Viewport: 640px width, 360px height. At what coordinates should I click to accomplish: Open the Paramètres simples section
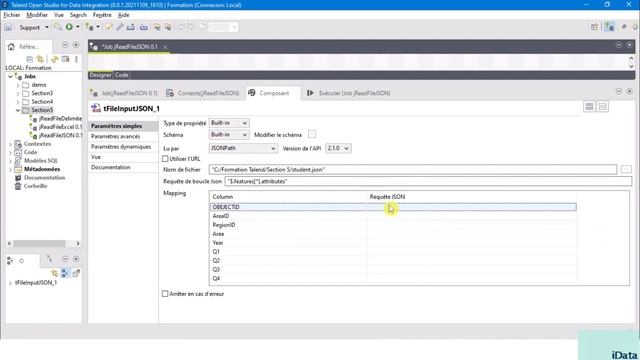click(x=123, y=126)
